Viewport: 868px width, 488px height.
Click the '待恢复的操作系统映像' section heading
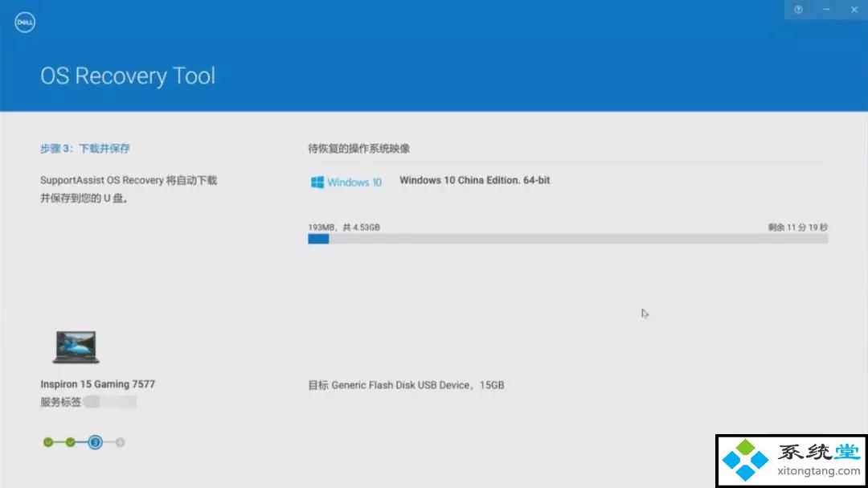(358, 149)
